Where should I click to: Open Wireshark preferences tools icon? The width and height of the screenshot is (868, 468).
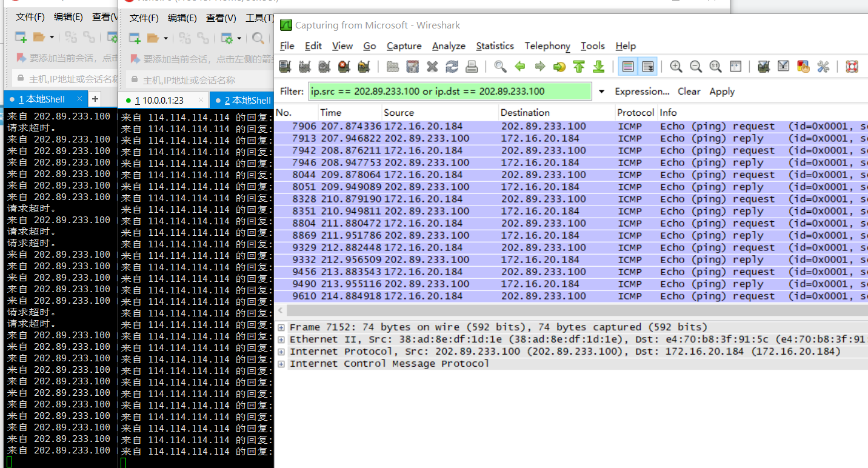823,67
